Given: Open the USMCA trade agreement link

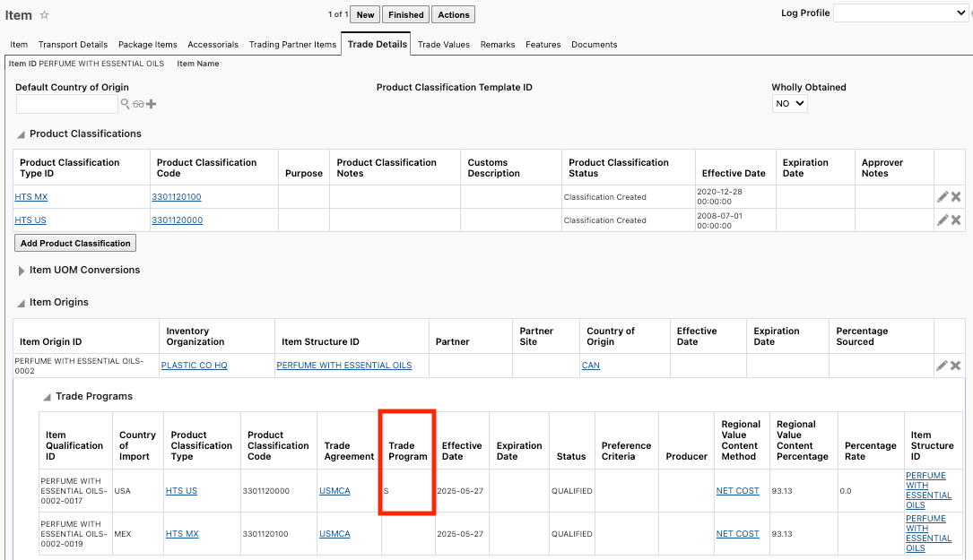Looking at the screenshot, I should 334,490.
